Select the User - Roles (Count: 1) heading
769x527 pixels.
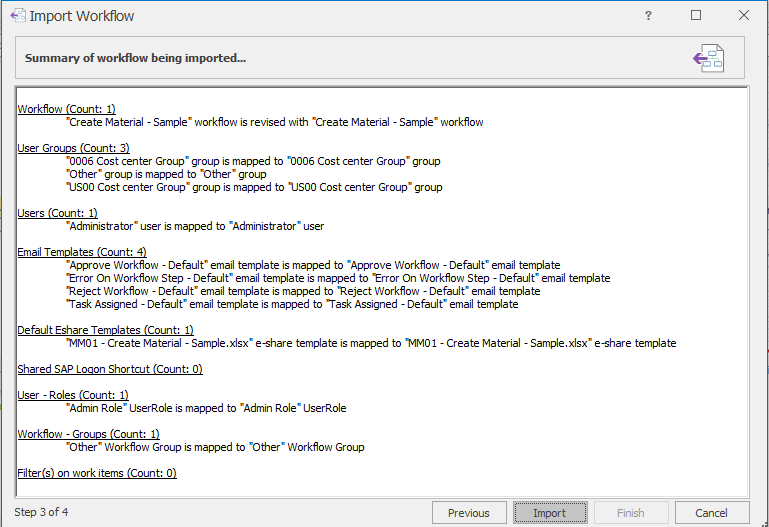point(72,395)
